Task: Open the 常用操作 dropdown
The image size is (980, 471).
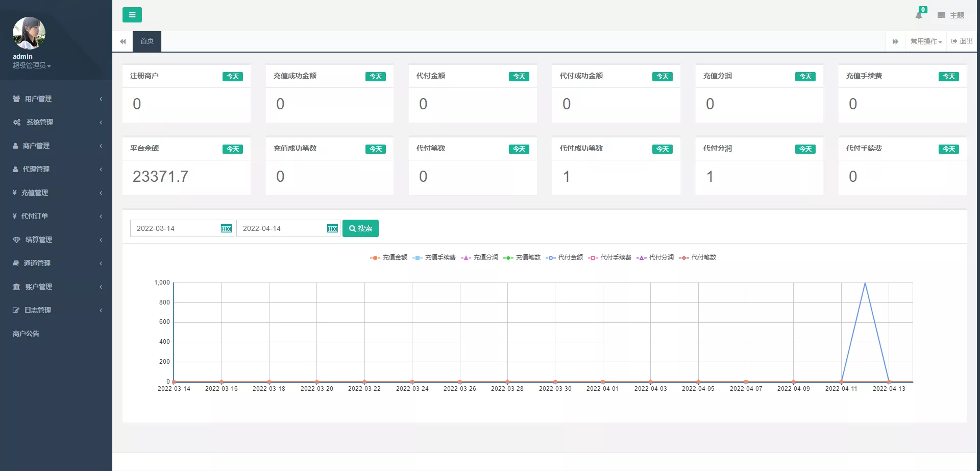Action: pyautogui.click(x=926, y=41)
